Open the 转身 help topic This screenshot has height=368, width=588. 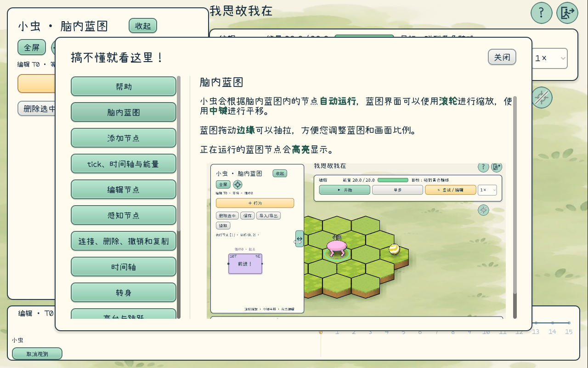[124, 293]
